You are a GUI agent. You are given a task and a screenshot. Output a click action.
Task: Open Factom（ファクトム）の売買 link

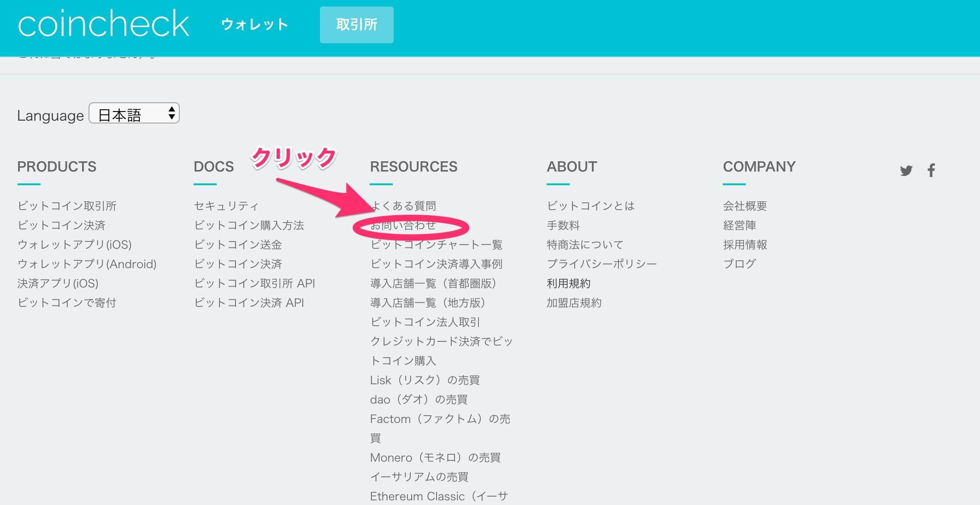point(440,429)
